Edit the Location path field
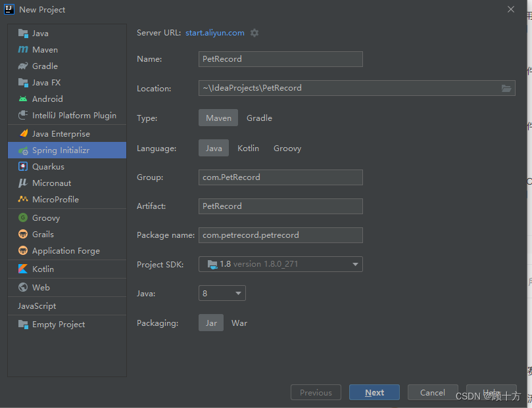 357,88
